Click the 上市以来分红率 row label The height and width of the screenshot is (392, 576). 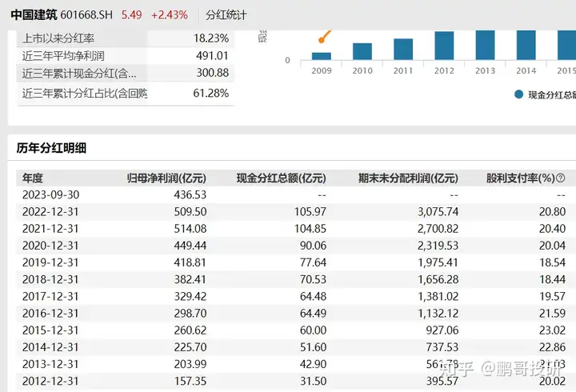pos(58,38)
